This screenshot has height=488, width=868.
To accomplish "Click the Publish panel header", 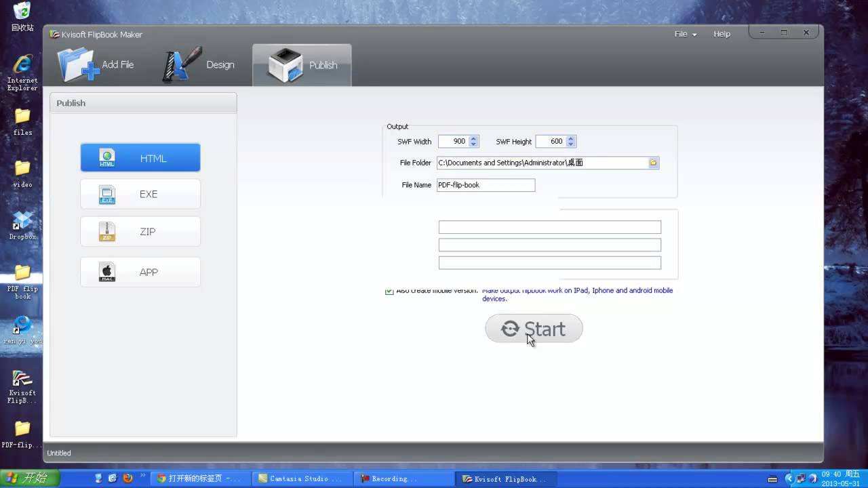I will click(x=143, y=103).
